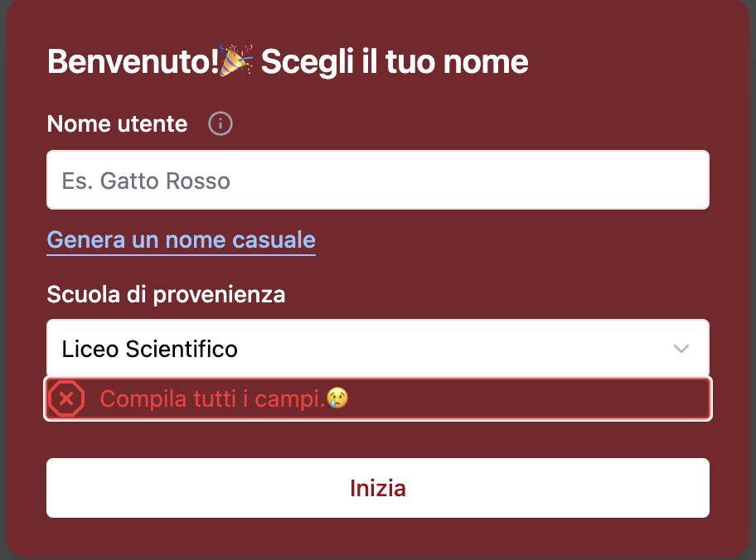
Task: Click the 'Compila tutti i campi.' error text
Action: coord(212,399)
